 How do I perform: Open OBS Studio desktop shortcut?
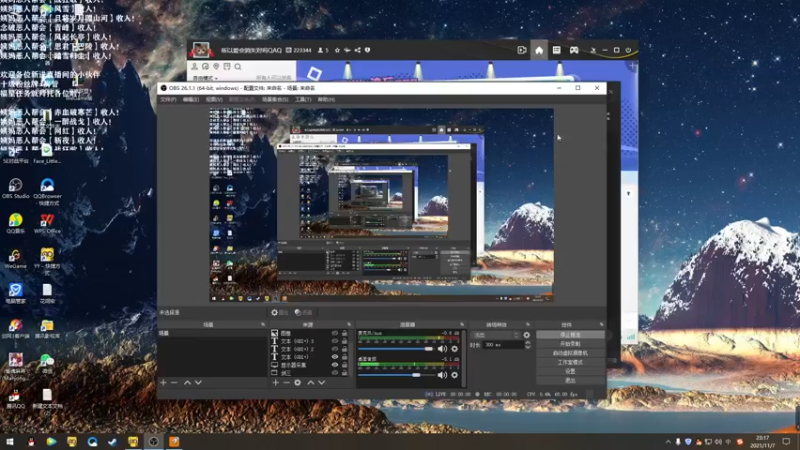pos(16,187)
